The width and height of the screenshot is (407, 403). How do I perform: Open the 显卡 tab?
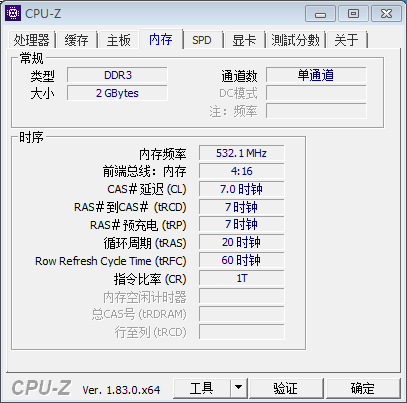244,40
